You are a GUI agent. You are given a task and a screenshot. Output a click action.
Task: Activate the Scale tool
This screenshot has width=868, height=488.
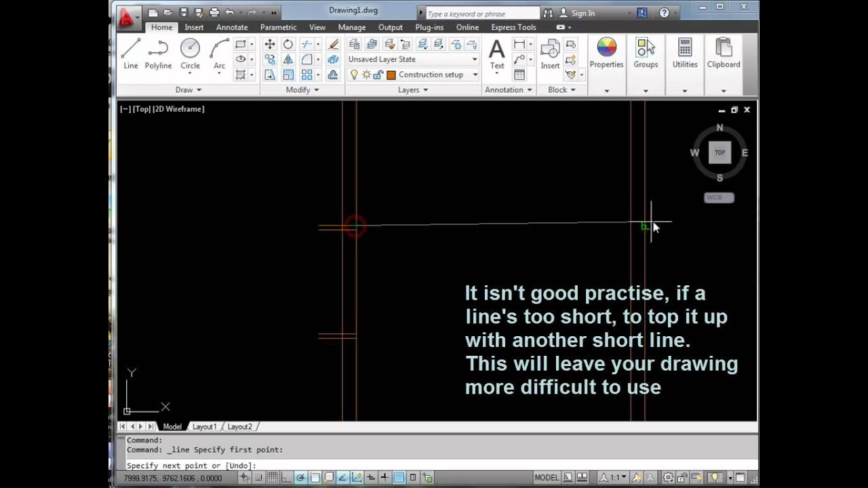click(288, 75)
